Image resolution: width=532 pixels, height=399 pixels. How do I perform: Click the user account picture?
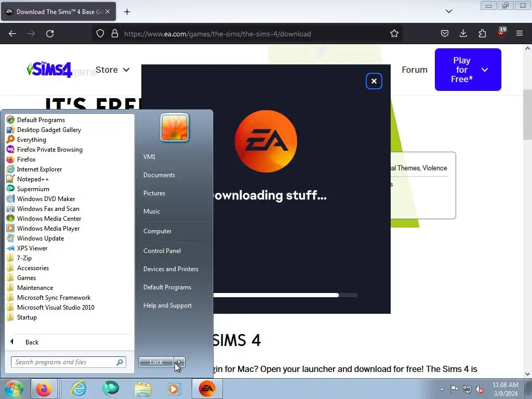pyautogui.click(x=175, y=127)
